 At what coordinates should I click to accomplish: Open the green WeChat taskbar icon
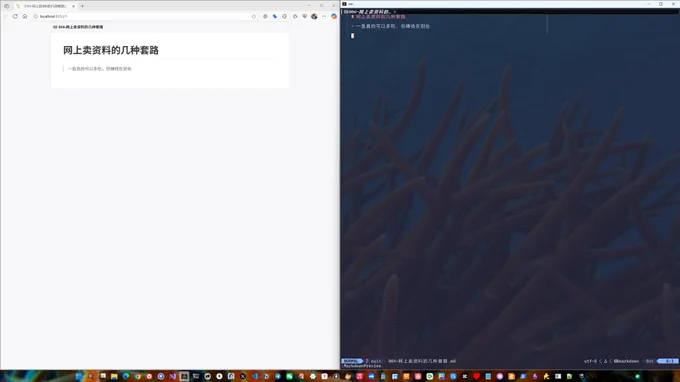point(289,376)
